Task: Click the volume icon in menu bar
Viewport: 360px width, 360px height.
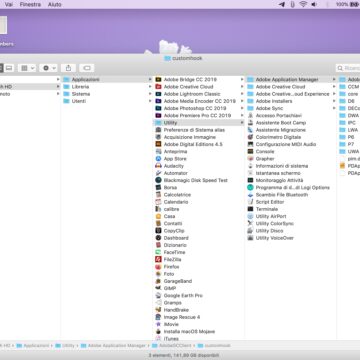Action: (314, 4)
